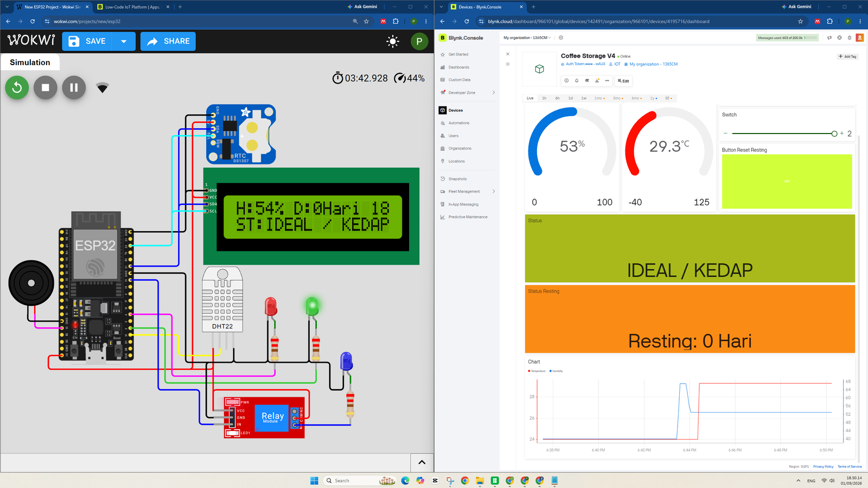The width and height of the screenshot is (868, 488).
Task: Click the simulation timer 03:42.928
Action: tap(360, 78)
